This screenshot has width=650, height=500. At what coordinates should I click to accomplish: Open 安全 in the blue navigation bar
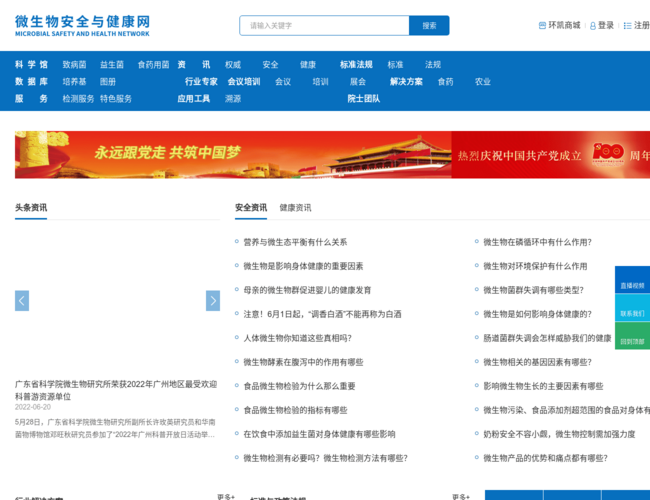tap(270, 65)
